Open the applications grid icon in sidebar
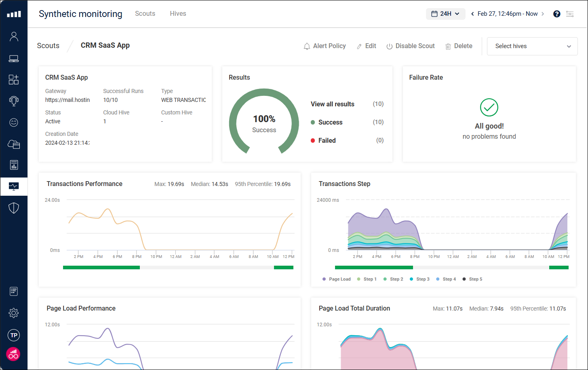The image size is (588, 370). (x=14, y=80)
